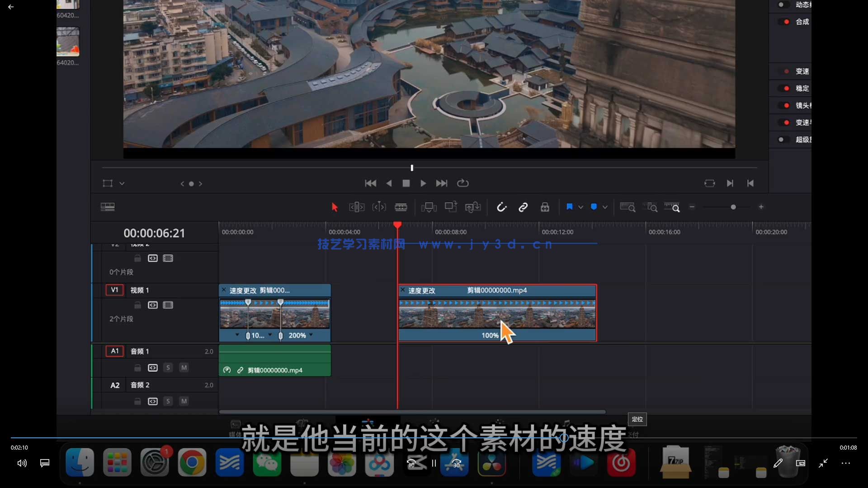
Task: Mute the 音频 1 audio track
Action: 184,368
